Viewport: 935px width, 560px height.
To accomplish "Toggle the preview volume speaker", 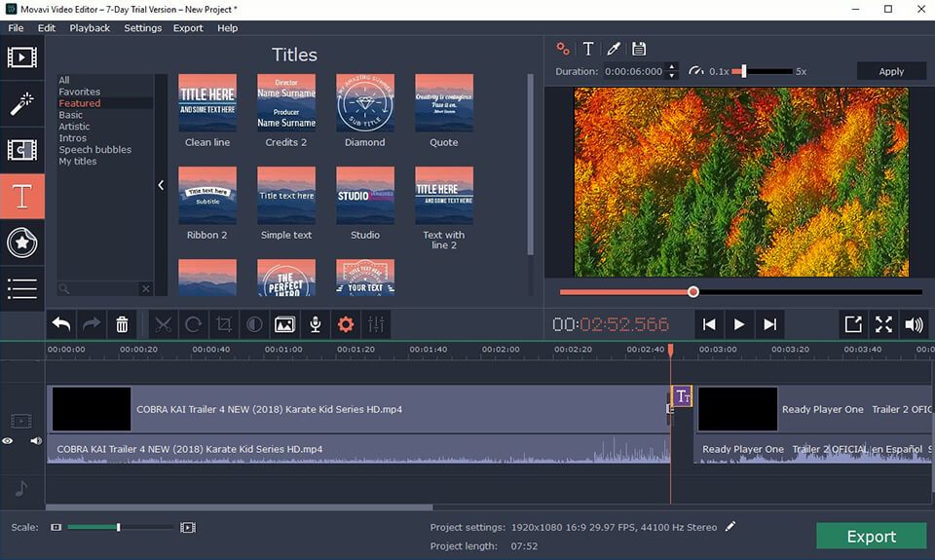I will pyautogui.click(x=914, y=324).
